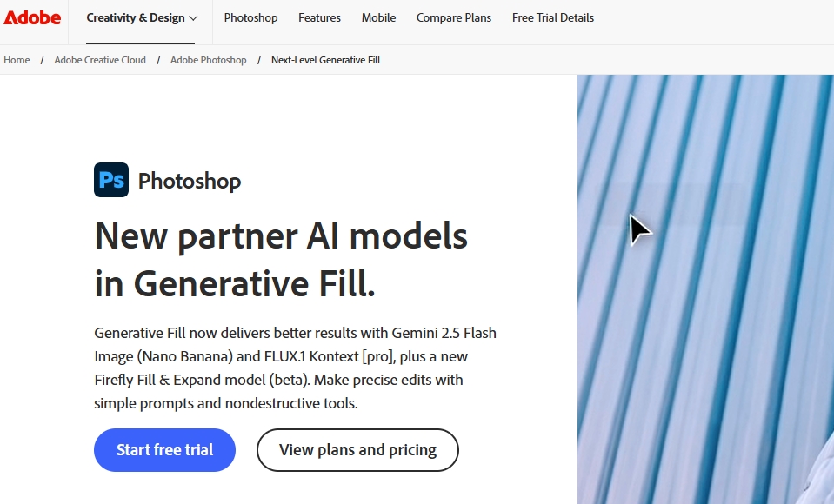Click the breadcrumb separator after Home
Image resolution: width=834 pixels, height=504 pixels.
tap(41, 60)
